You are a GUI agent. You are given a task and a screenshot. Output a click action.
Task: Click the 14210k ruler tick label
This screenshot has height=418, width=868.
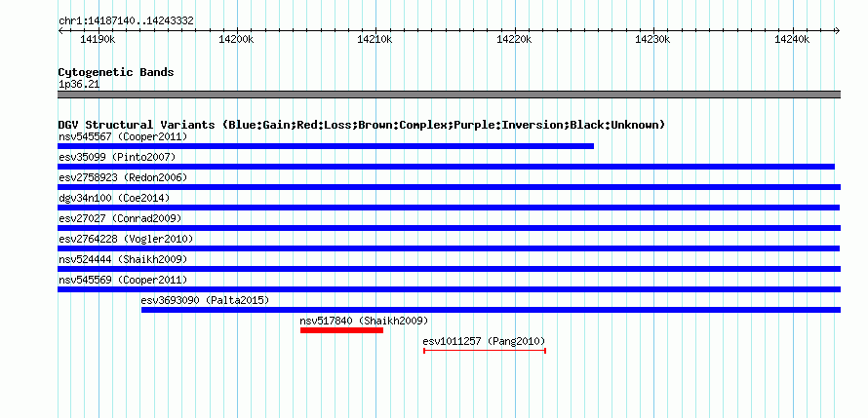tap(375, 39)
